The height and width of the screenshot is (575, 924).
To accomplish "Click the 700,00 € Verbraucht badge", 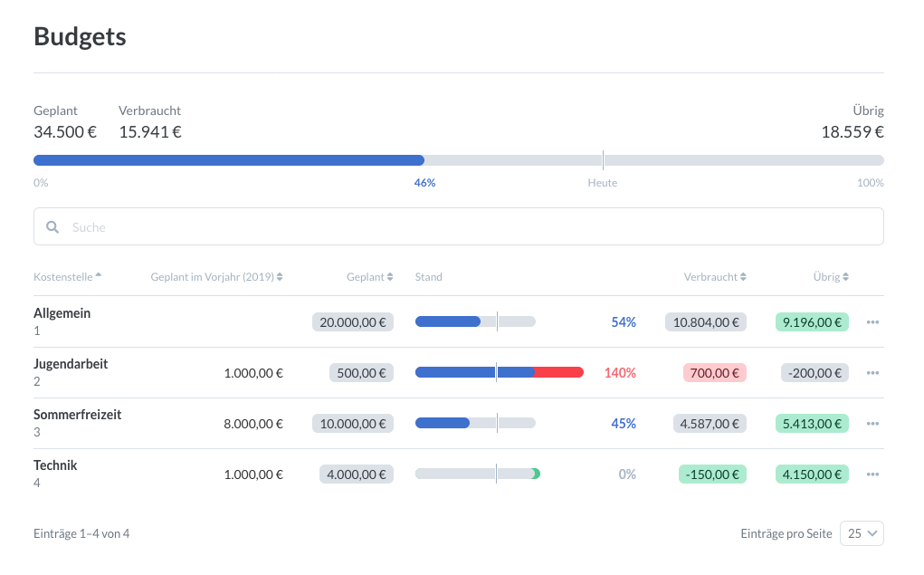I will pos(714,372).
